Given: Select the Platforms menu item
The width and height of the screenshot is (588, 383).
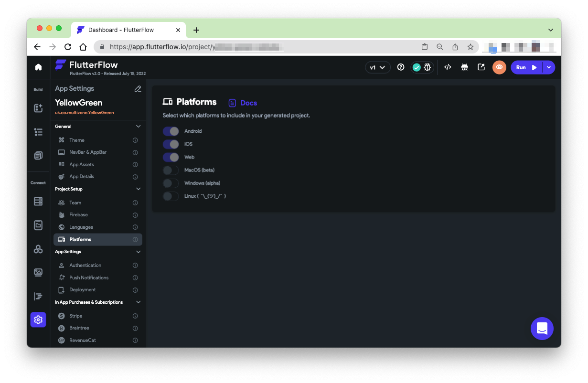Looking at the screenshot, I should [x=98, y=240].
